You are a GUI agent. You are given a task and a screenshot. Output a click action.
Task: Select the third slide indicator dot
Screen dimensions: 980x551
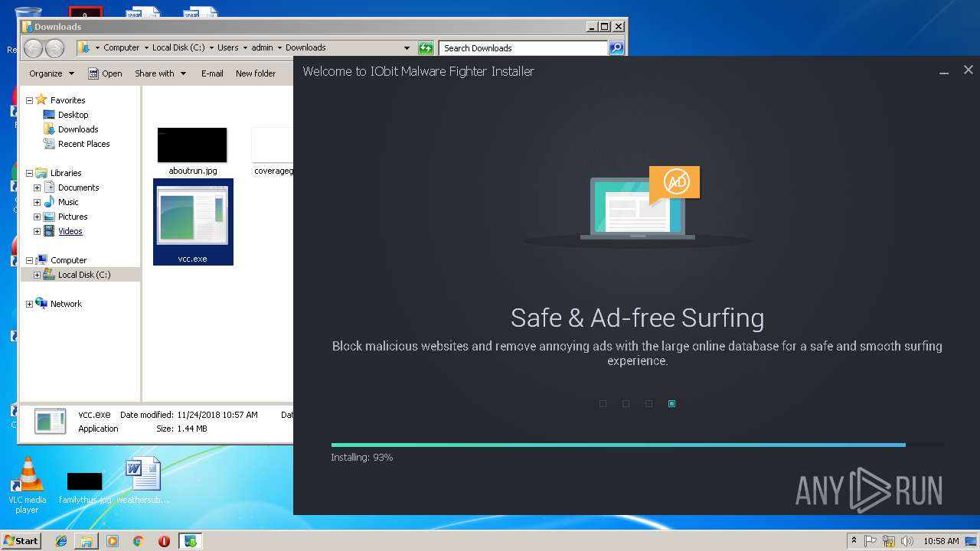pyautogui.click(x=649, y=403)
